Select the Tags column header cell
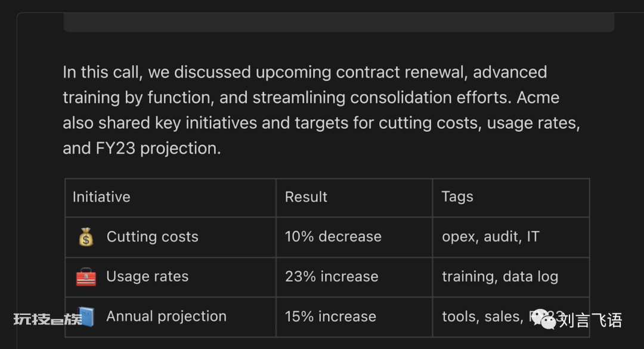The image size is (644, 349). pos(511,197)
